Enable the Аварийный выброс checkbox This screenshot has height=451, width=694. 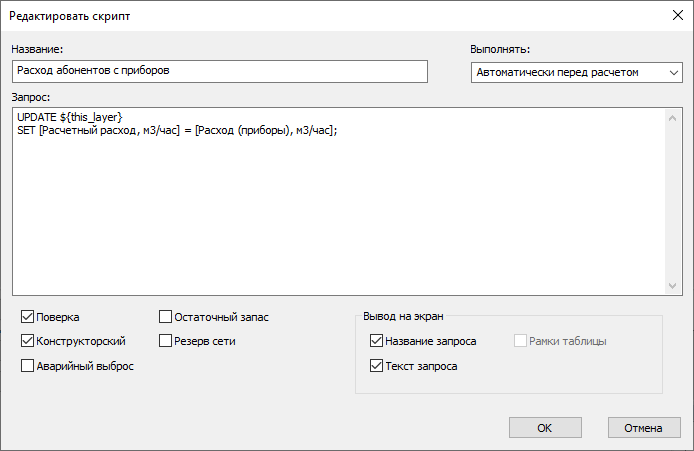(27, 366)
